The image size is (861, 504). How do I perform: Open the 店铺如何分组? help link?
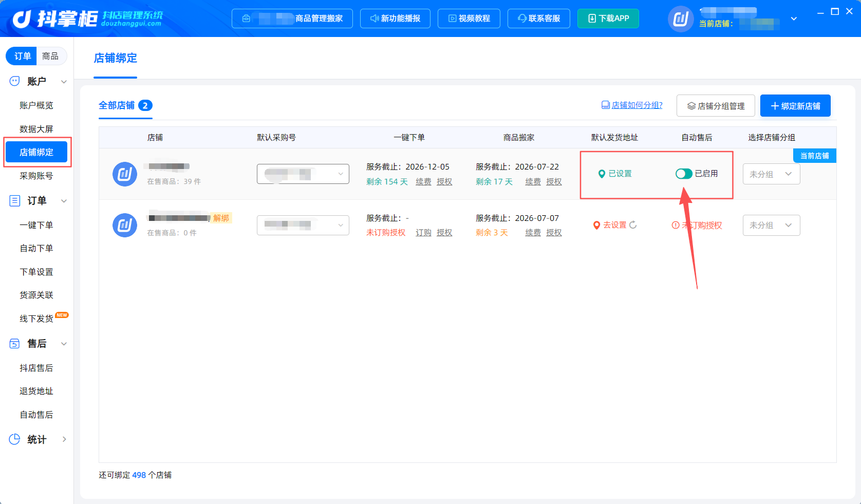pos(632,105)
